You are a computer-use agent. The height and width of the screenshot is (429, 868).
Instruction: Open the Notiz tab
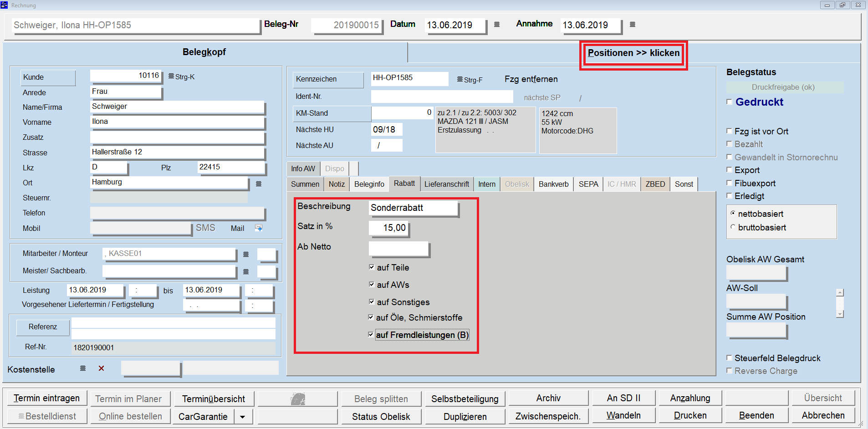tap(337, 184)
